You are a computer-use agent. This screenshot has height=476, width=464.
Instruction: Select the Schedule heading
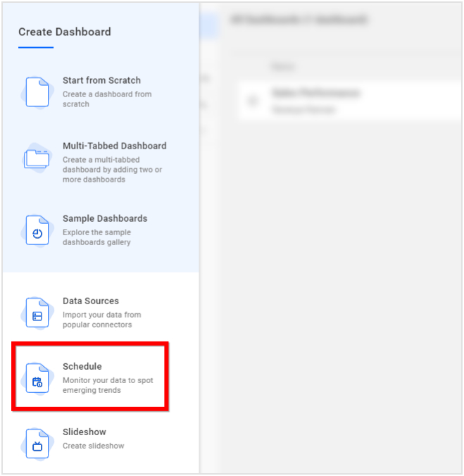click(x=82, y=367)
